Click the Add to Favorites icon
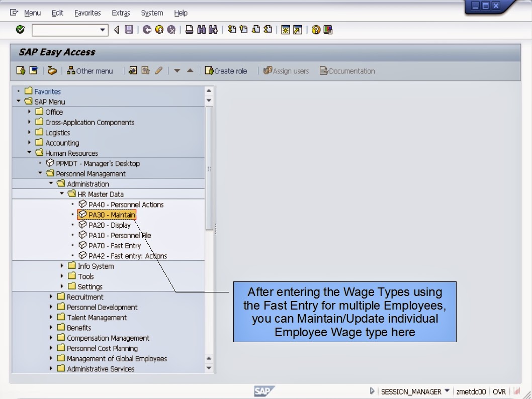This screenshot has width=532, height=399. (x=133, y=70)
